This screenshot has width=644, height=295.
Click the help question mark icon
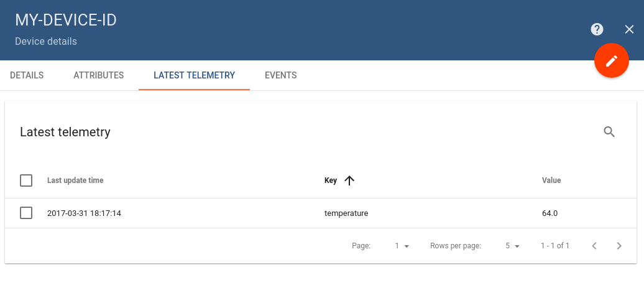click(x=597, y=29)
